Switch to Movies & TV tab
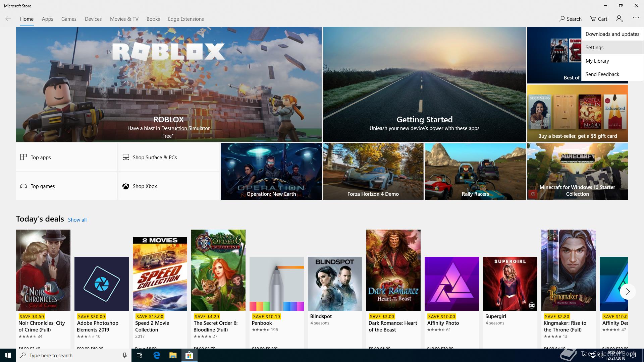Image resolution: width=644 pixels, height=362 pixels. click(124, 19)
